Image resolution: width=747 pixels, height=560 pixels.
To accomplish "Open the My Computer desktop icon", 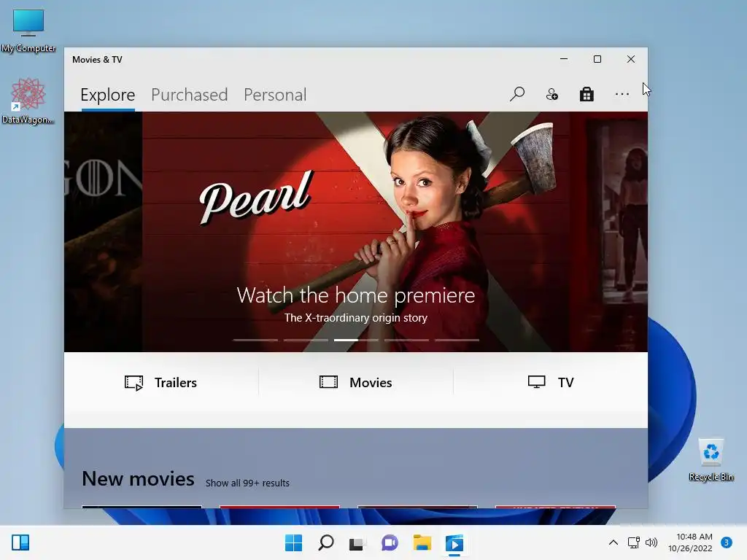I will (x=28, y=30).
